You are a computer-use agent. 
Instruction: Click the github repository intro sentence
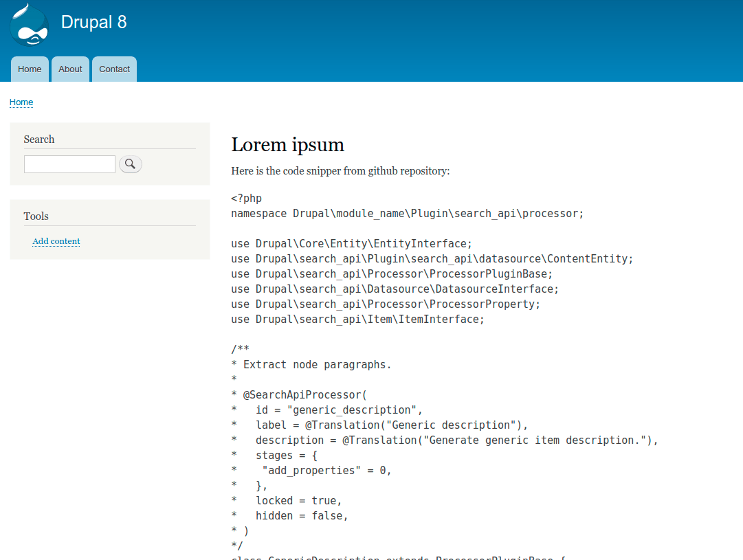tap(340, 170)
